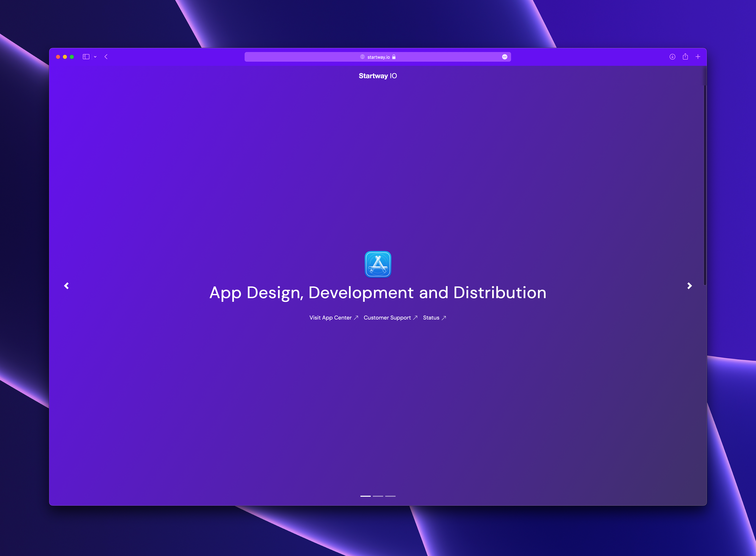Select the first carousel indicator

click(365, 496)
